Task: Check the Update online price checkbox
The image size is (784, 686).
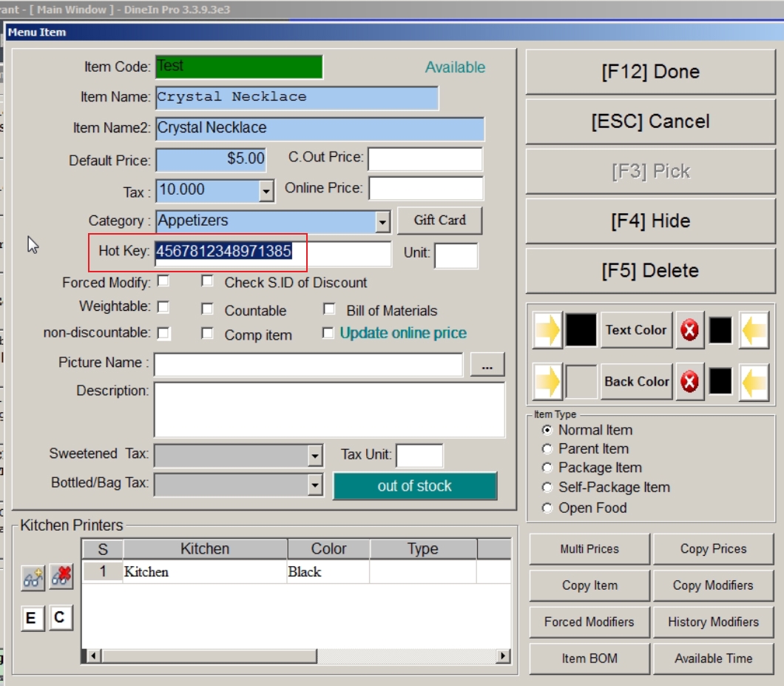Action: (x=328, y=333)
